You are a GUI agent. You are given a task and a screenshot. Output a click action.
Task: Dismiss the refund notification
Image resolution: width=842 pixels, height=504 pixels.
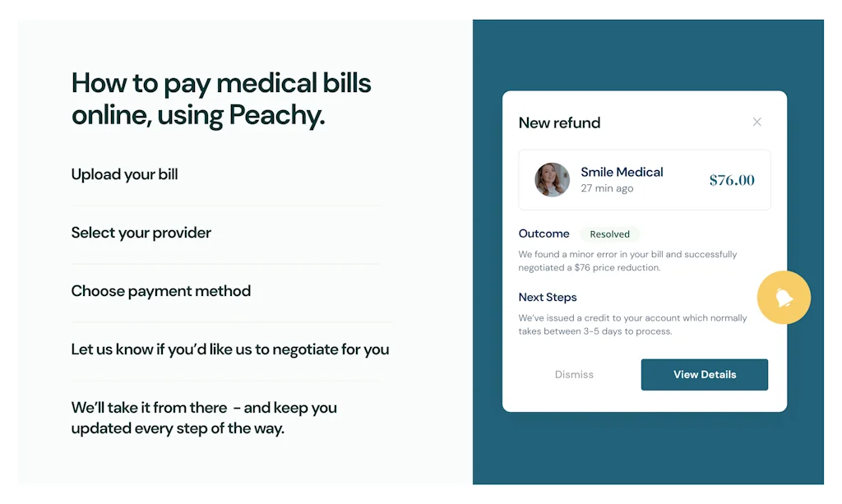coord(573,374)
